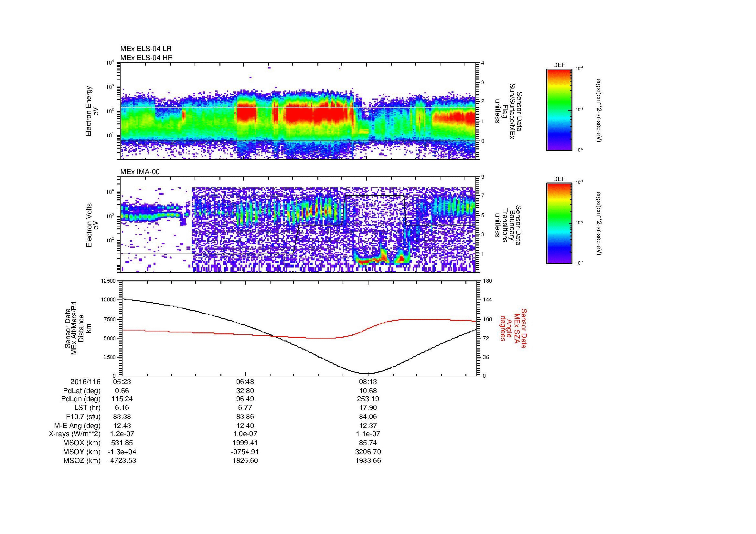This screenshot has height=534, width=756.
Task: Click the M-E Ang value 12.40
Action: [x=245, y=425]
